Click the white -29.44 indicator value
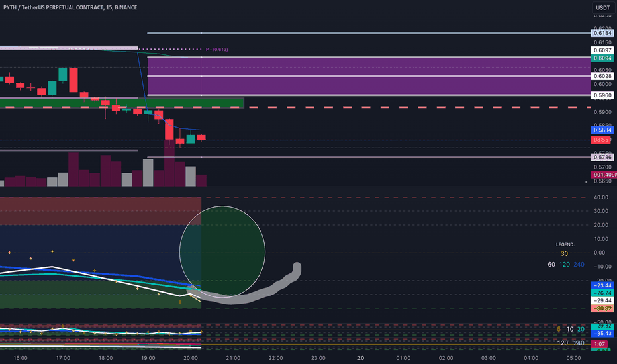Image resolution: width=617 pixels, height=364 pixels. pyautogui.click(x=602, y=300)
